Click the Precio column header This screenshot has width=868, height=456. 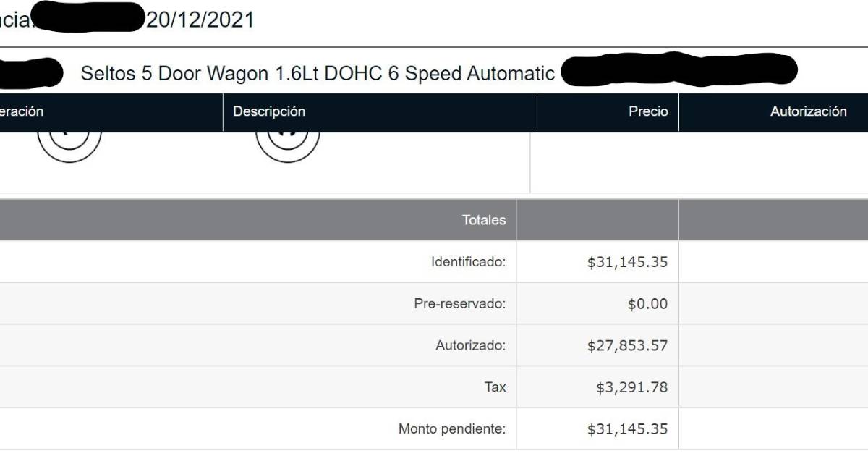[648, 111]
